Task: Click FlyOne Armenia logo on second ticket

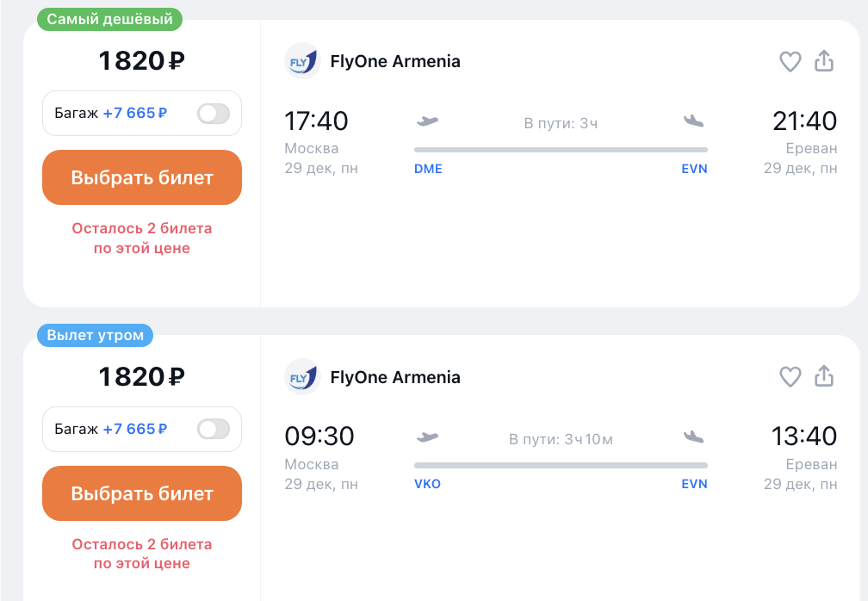Action: 302,377
